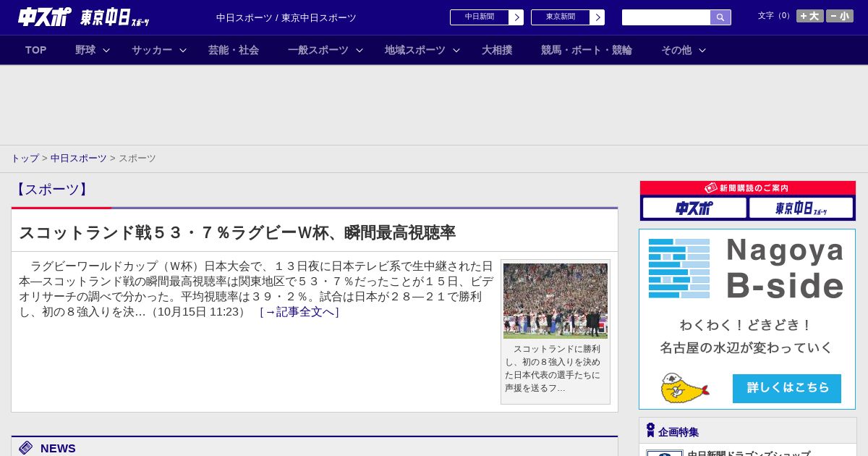Expand その他 dropdown chevron
The height and width of the screenshot is (456, 868).
click(702, 50)
